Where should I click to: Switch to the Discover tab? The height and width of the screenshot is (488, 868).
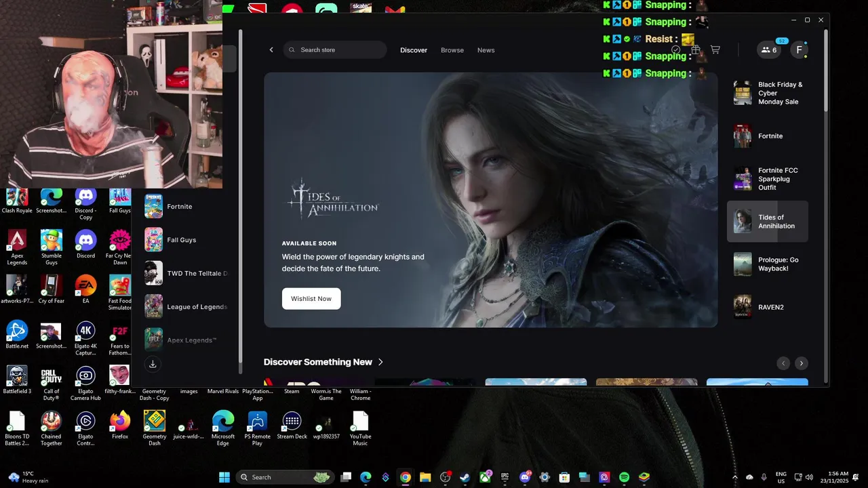tap(414, 50)
